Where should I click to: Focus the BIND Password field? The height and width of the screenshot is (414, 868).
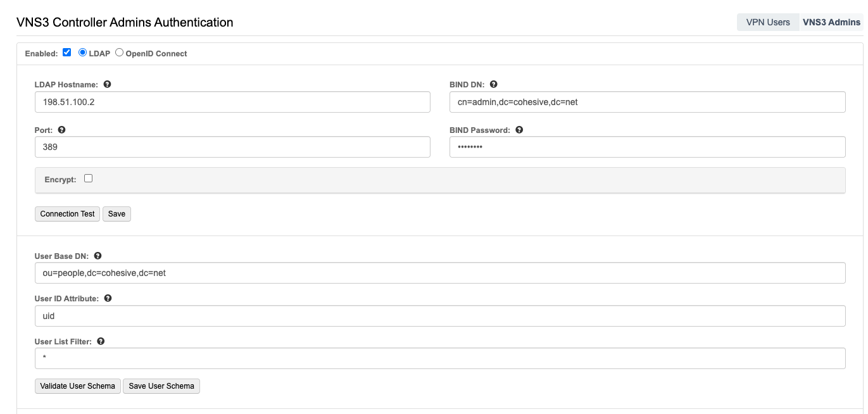(648, 147)
